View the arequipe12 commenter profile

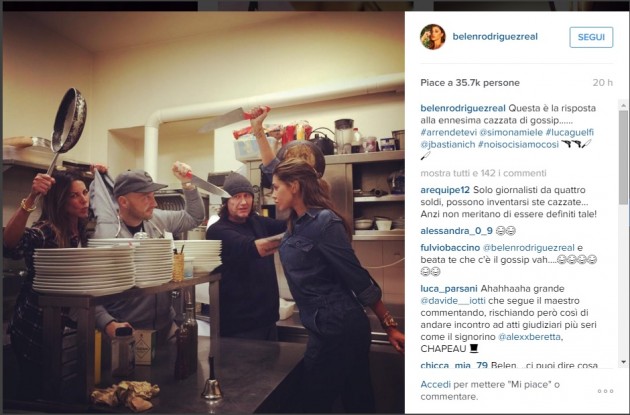pos(445,190)
